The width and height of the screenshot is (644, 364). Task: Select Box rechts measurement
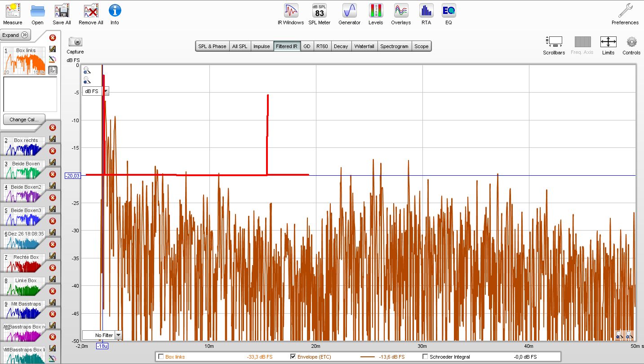pos(23,146)
